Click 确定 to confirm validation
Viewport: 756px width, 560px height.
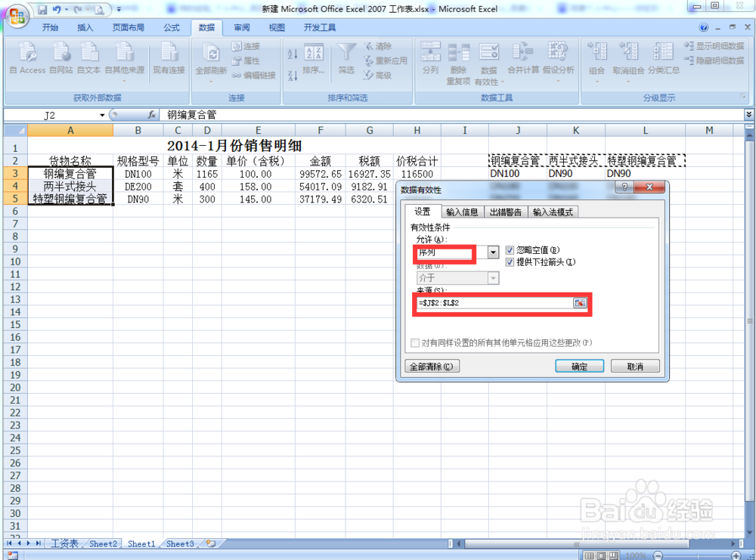580,367
